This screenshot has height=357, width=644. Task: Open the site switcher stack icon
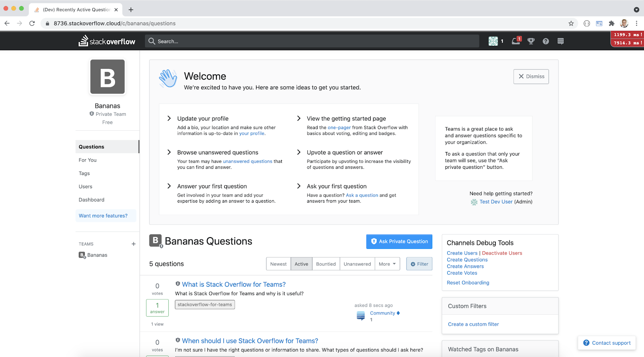561,41
